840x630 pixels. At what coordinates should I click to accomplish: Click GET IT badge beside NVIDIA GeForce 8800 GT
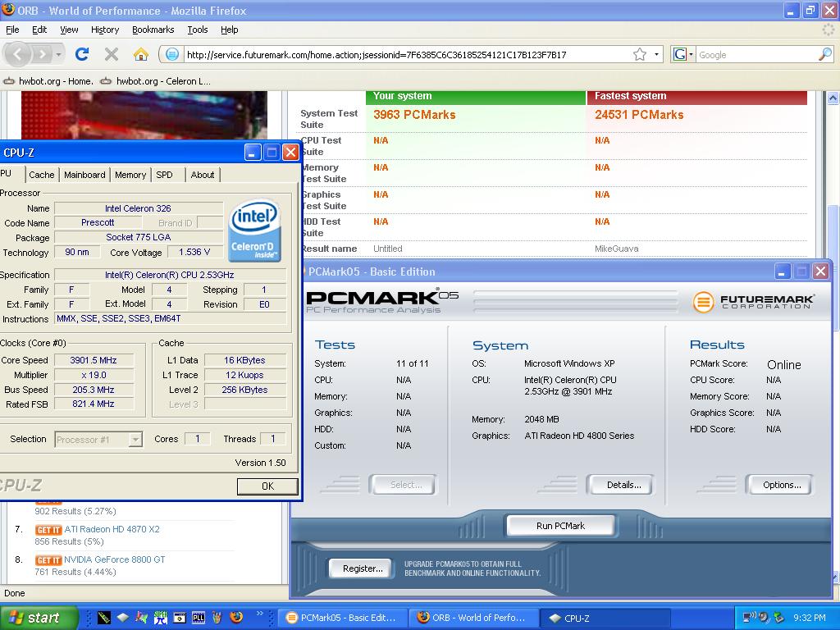point(48,559)
